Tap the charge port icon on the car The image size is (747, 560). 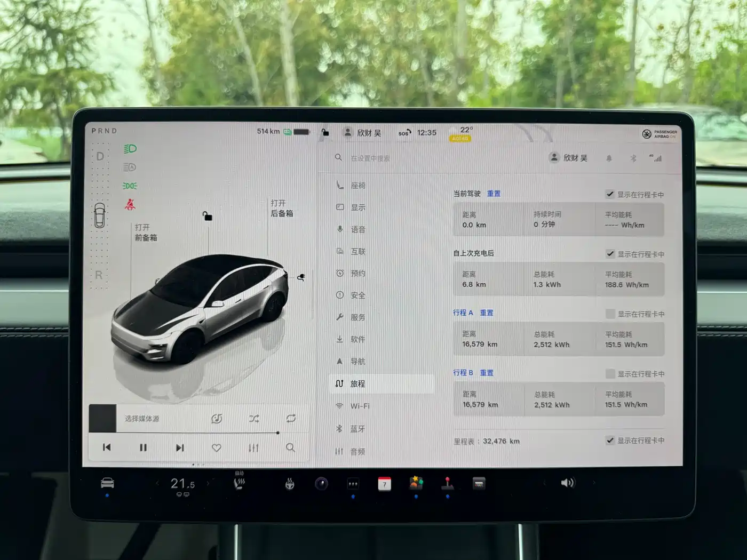click(x=300, y=277)
